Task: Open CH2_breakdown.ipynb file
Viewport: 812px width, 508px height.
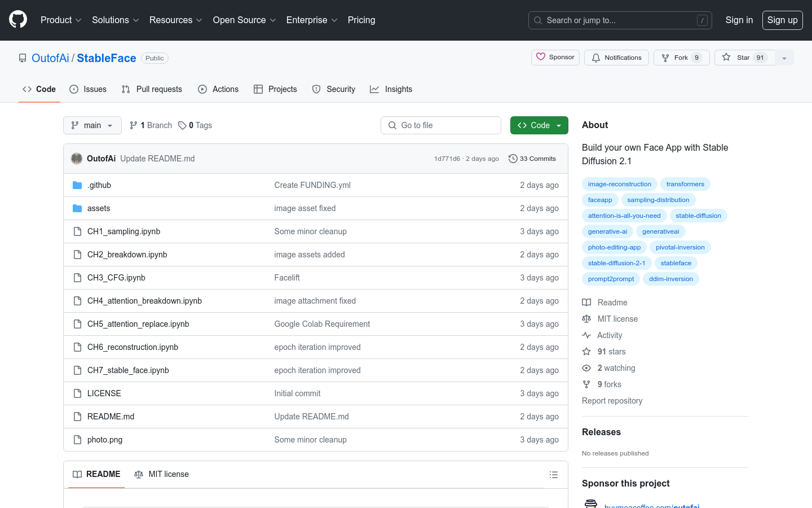Action: pos(127,255)
